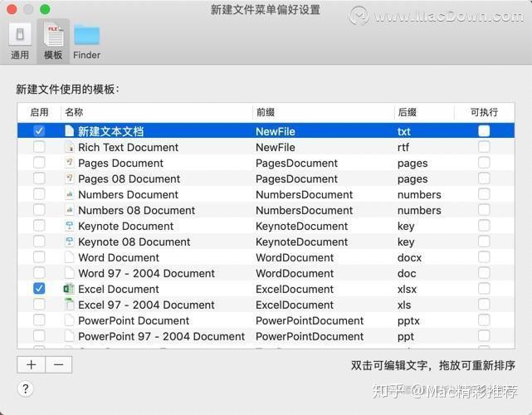Viewport: 532px width, 415px height.
Task: Select the Numbers 08 Document name text
Action: pyautogui.click(x=136, y=210)
